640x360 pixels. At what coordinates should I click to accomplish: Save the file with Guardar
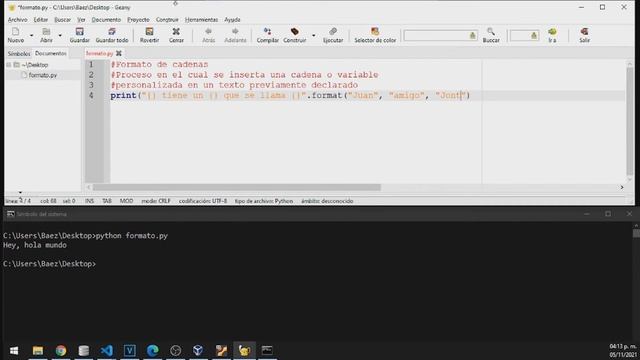(x=79, y=35)
